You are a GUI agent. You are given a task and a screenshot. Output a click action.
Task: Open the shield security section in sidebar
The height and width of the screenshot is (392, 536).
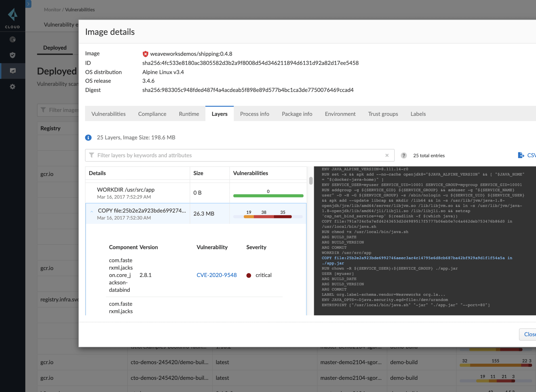click(12, 55)
